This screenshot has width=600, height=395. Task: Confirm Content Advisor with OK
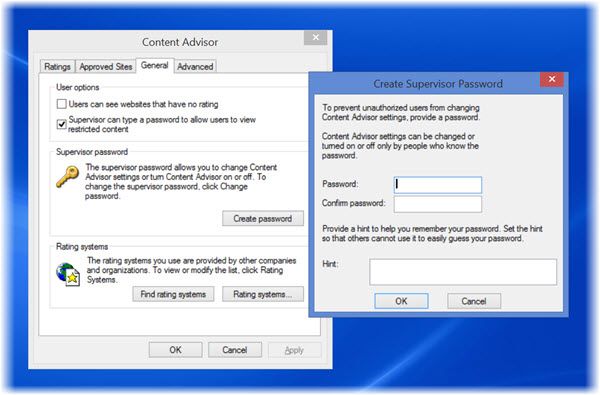(x=175, y=350)
